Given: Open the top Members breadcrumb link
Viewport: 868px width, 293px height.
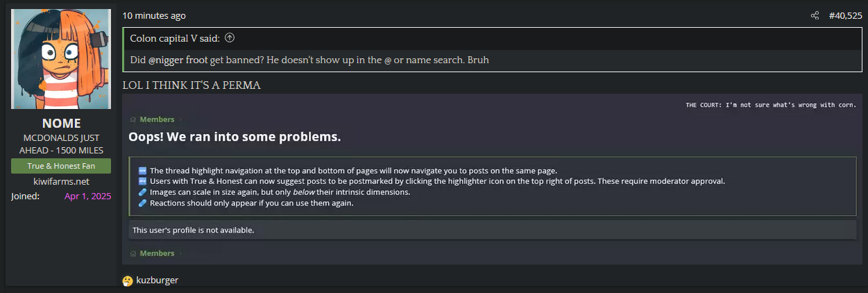Looking at the screenshot, I should [x=157, y=119].
